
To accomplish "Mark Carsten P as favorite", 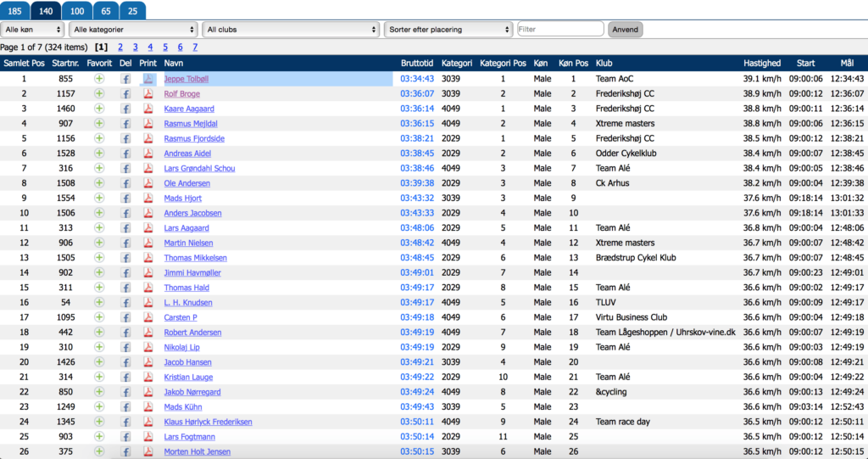I will click(x=99, y=317).
